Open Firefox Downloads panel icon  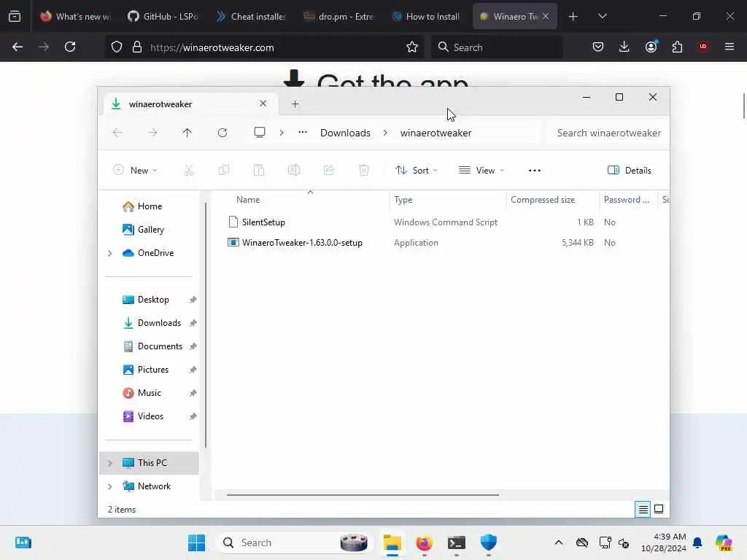click(x=624, y=47)
